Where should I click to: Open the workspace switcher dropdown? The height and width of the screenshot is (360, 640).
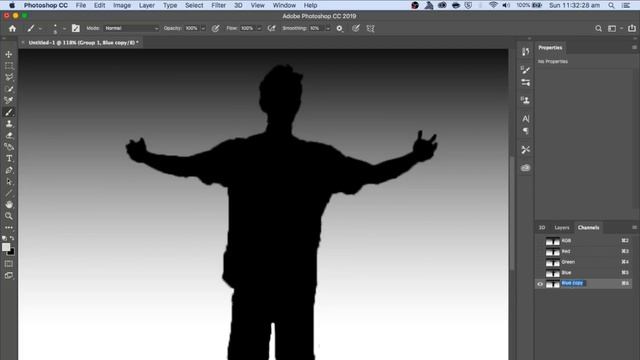[614, 28]
